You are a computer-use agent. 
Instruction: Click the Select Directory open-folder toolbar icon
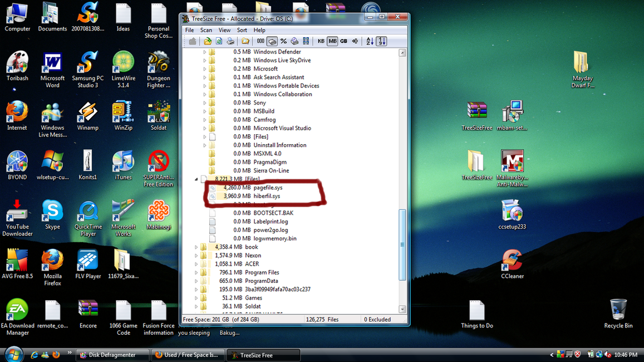click(x=208, y=41)
